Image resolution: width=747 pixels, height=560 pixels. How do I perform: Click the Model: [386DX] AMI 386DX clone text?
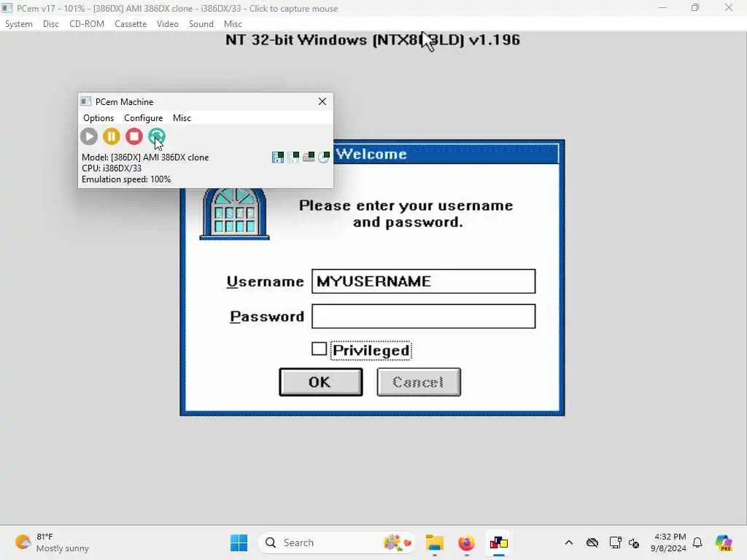[145, 157]
